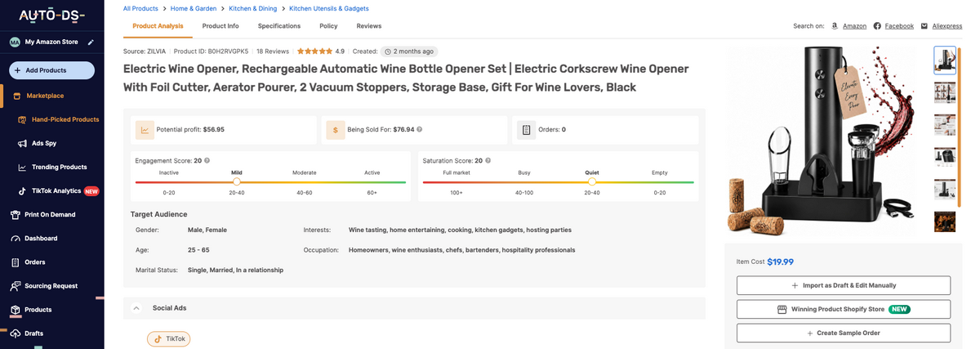The height and width of the screenshot is (349, 980).
Task: Click the Created clock icon
Action: click(389, 51)
